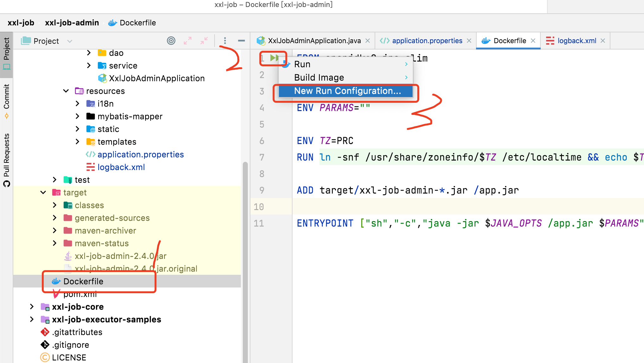Select New Run Configuration... menu item
The height and width of the screenshot is (363, 644).
tap(345, 91)
